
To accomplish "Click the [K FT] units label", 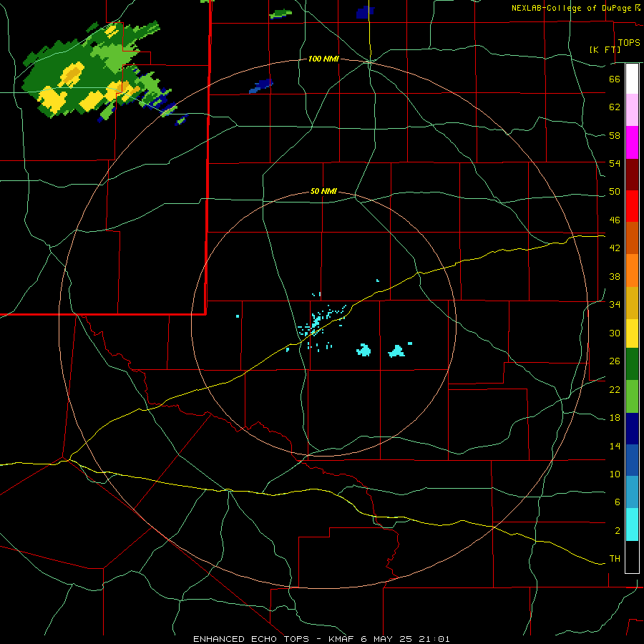I will [605, 49].
